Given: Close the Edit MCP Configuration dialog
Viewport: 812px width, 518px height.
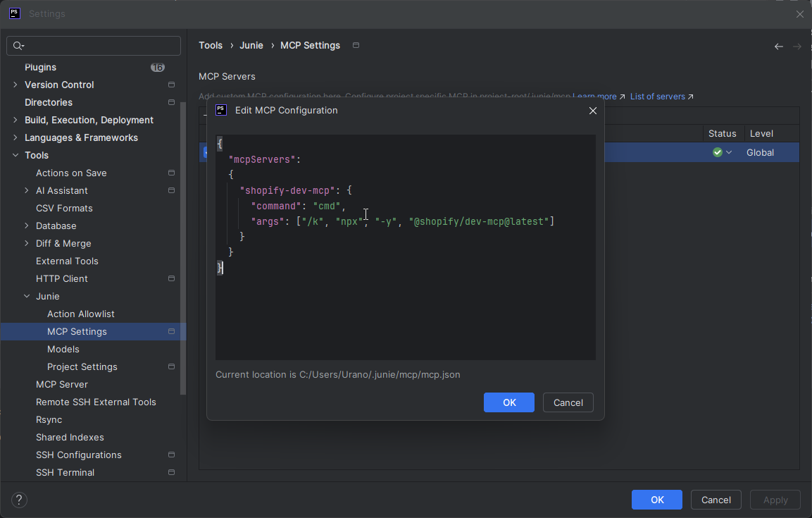Looking at the screenshot, I should [x=593, y=111].
